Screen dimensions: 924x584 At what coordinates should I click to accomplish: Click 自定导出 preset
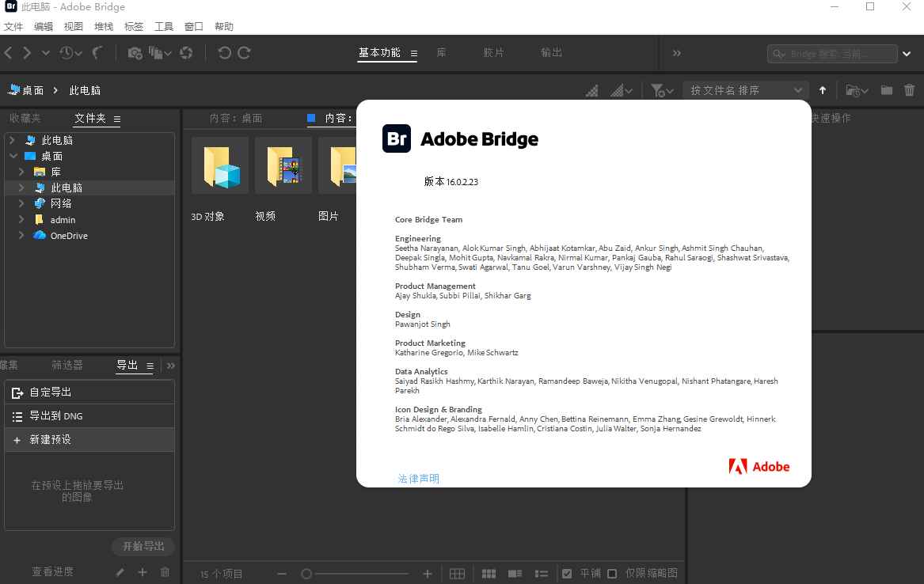89,392
